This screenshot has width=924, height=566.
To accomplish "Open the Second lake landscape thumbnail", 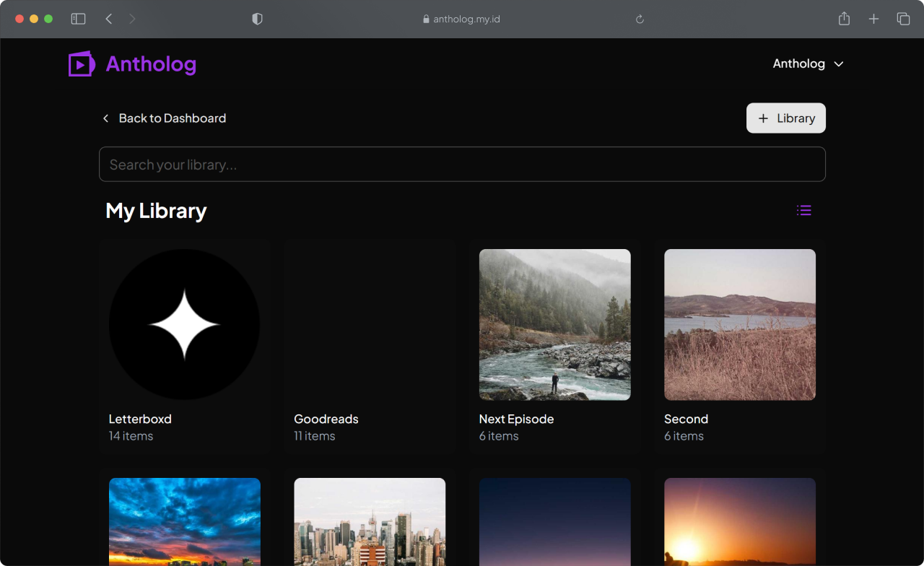I will (x=740, y=325).
